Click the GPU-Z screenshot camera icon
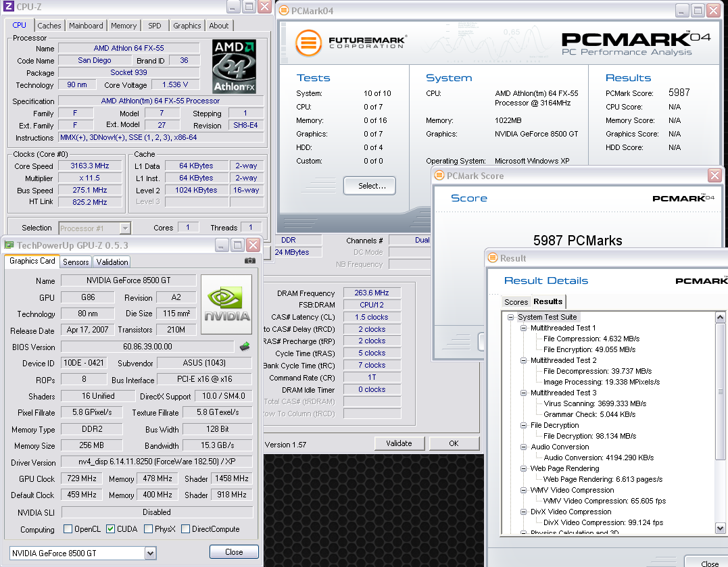The image size is (728, 567). 250,260
